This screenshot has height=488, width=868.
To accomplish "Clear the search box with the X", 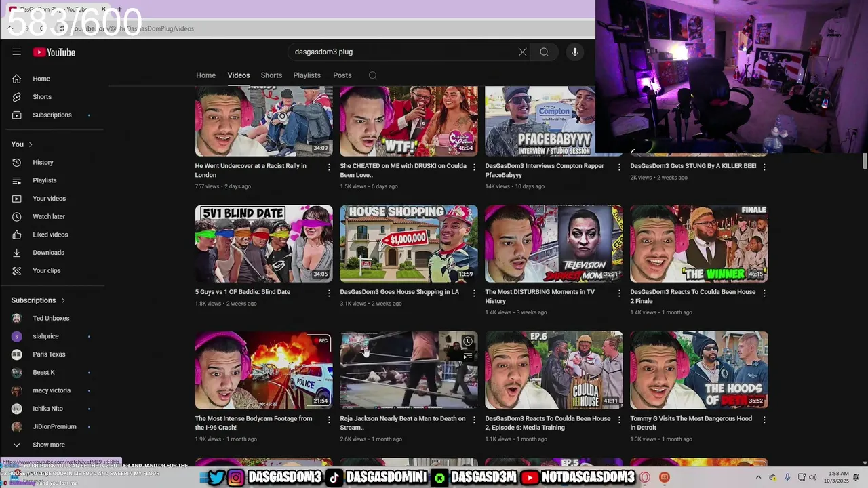I will 522,52.
